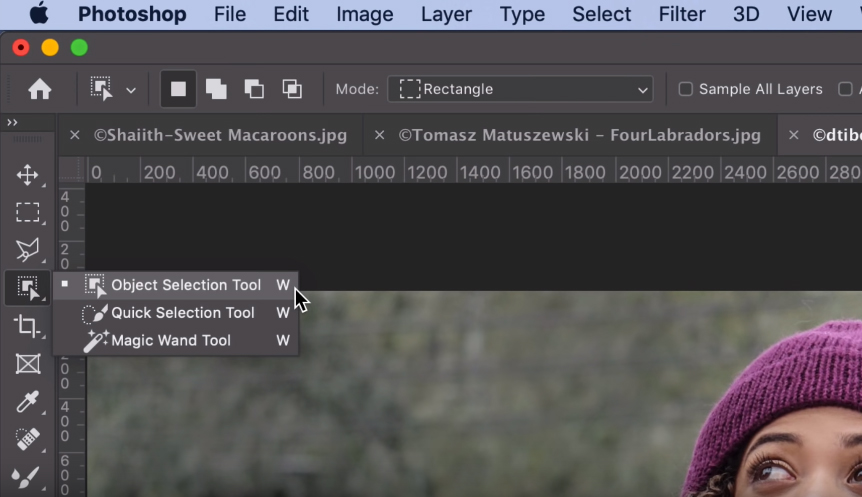Select the Spot Healing Brush tool
862x497 pixels.
point(27,439)
